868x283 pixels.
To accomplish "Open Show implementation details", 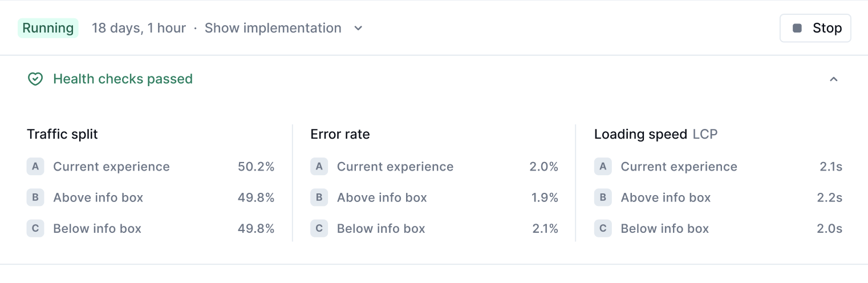I will click(273, 28).
